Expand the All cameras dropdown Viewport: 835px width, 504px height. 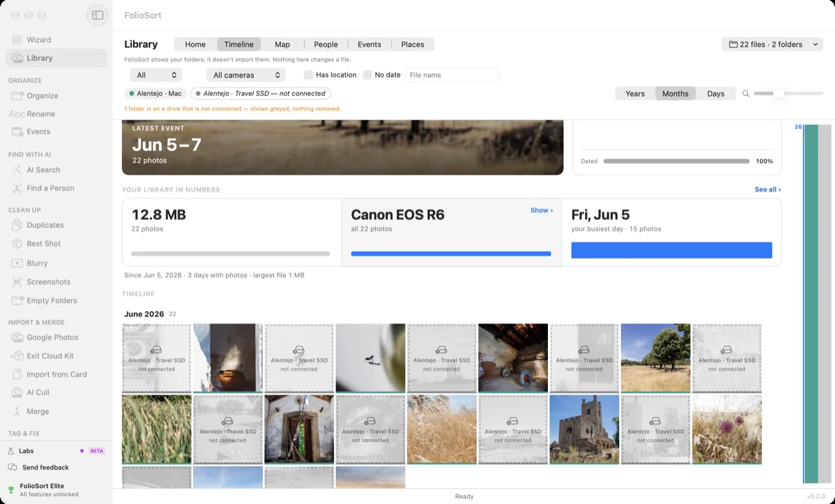pyautogui.click(x=246, y=75)
